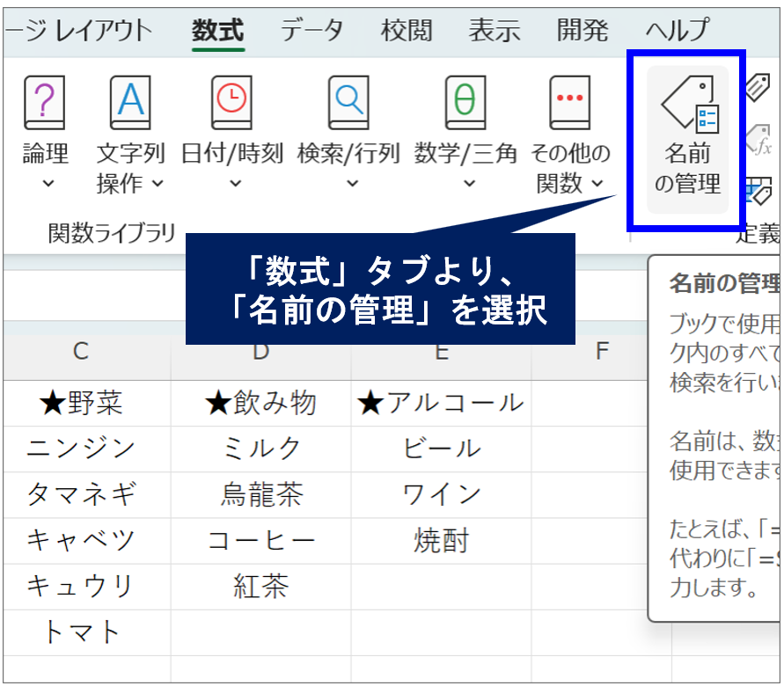Click the 論理 function book icon
Image resolution: width=784 pixels, height=686 pixels.
point(45,103)
